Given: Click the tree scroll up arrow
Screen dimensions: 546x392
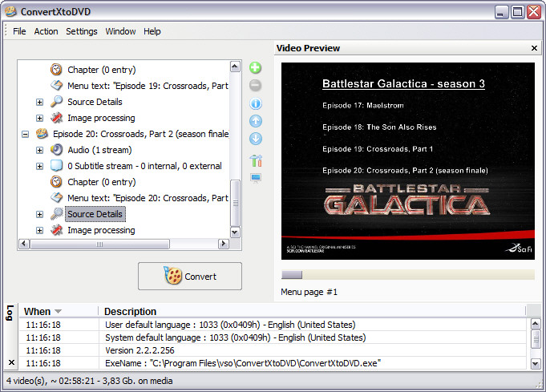Looking at the screenshot, I should (236, 67).
